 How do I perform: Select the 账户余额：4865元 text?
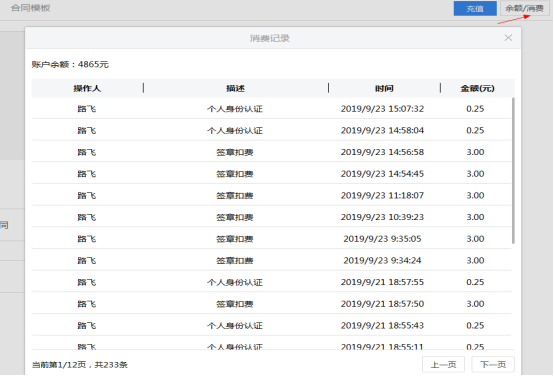click(70, 64)
